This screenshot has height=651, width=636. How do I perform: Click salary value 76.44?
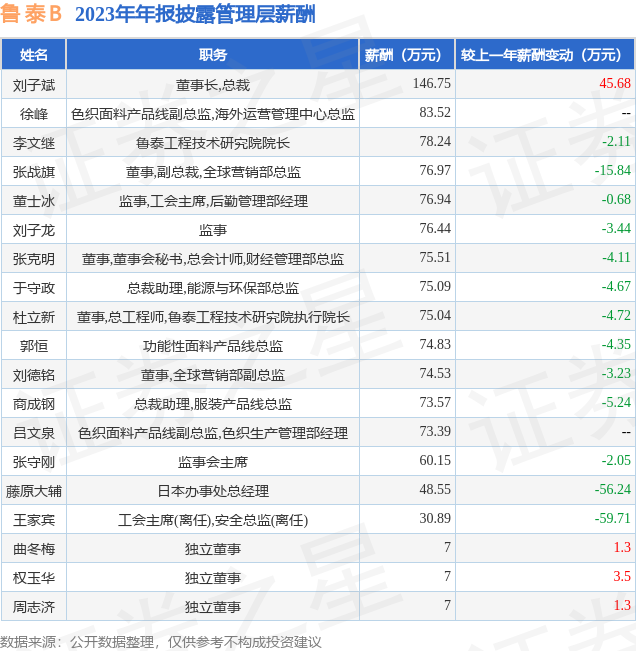pos(435,228)
